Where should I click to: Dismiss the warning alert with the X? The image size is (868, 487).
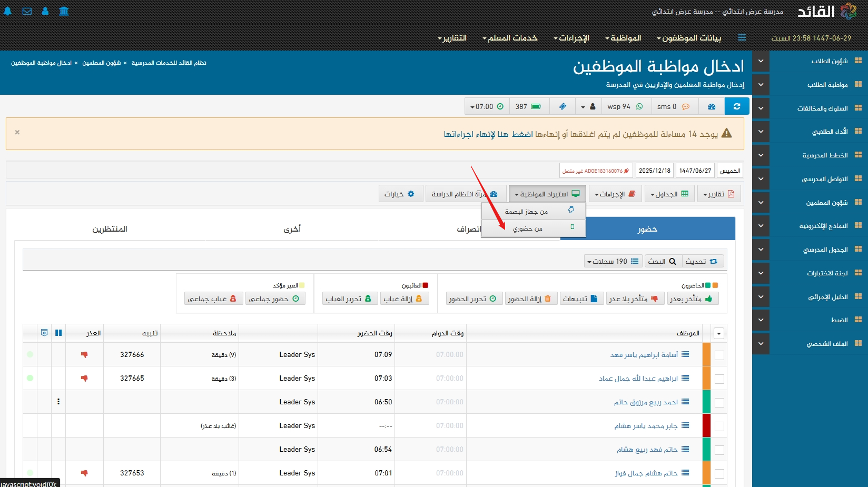pyautogui.click(x=17, y=132)
